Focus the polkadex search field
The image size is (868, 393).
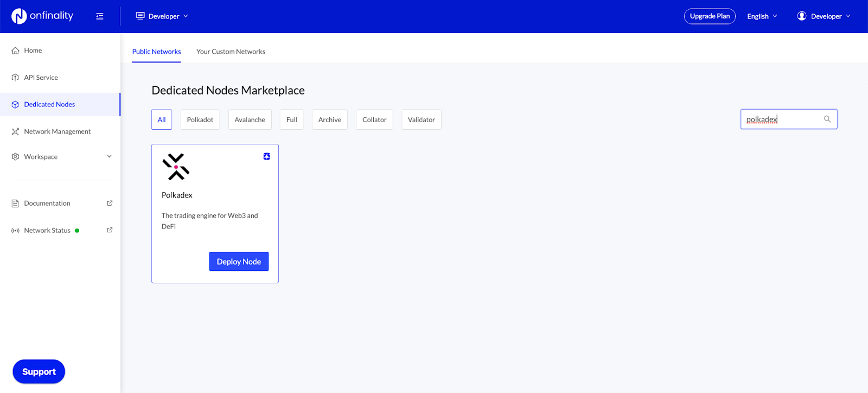(x=781, y=119)
